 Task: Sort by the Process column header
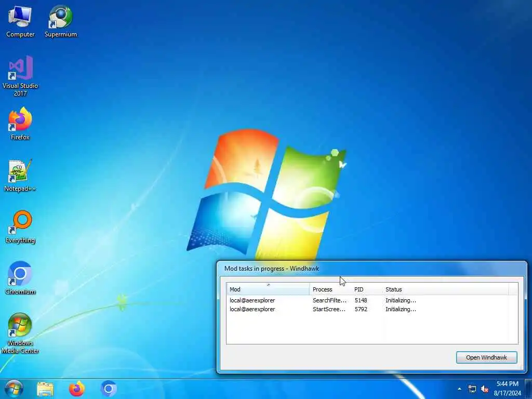coord(330,289)
